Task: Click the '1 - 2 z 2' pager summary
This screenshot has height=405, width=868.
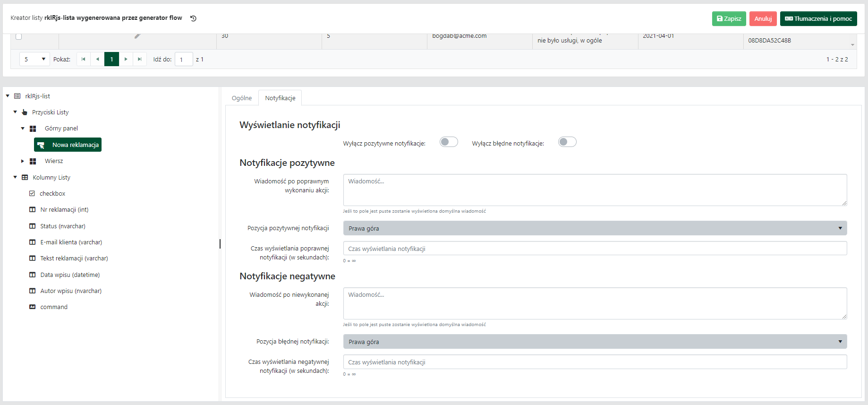Action: pos(837,59)
